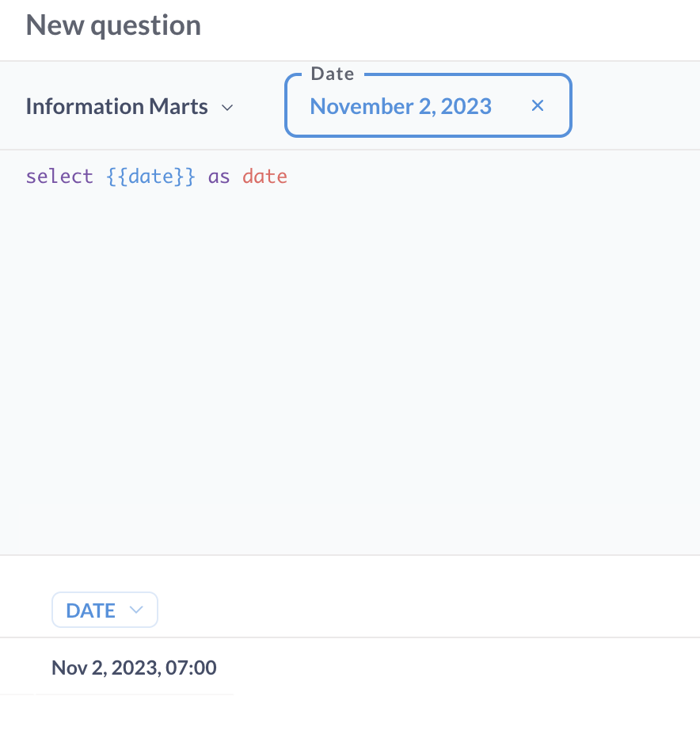700x738 pixels.
Task: Click the red date alias in the query
Action: [264, 176]
